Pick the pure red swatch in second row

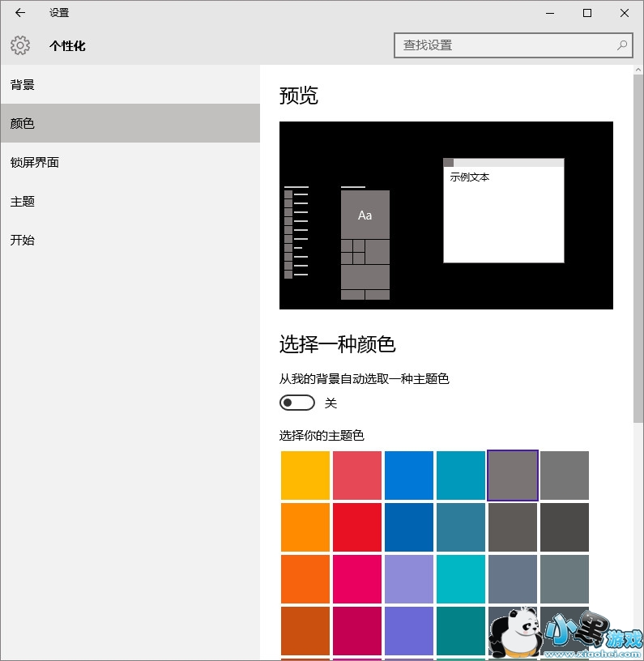click(357, 527)
